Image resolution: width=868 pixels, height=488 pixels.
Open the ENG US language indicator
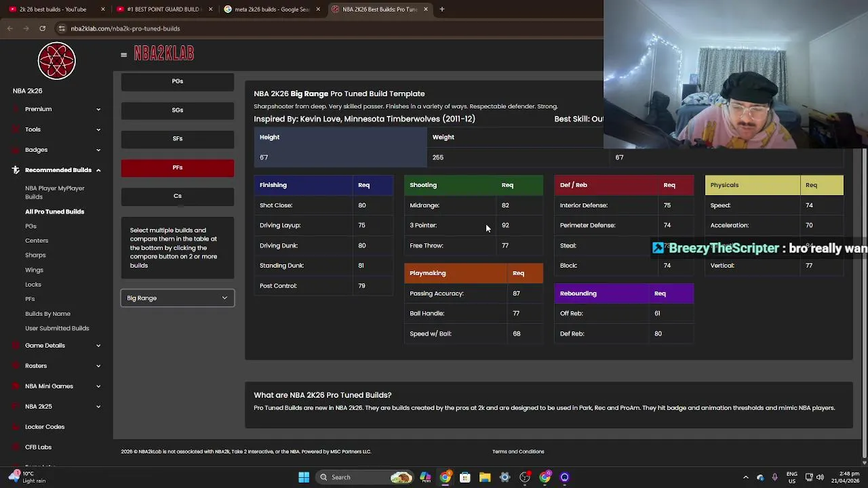click(792, 477)
